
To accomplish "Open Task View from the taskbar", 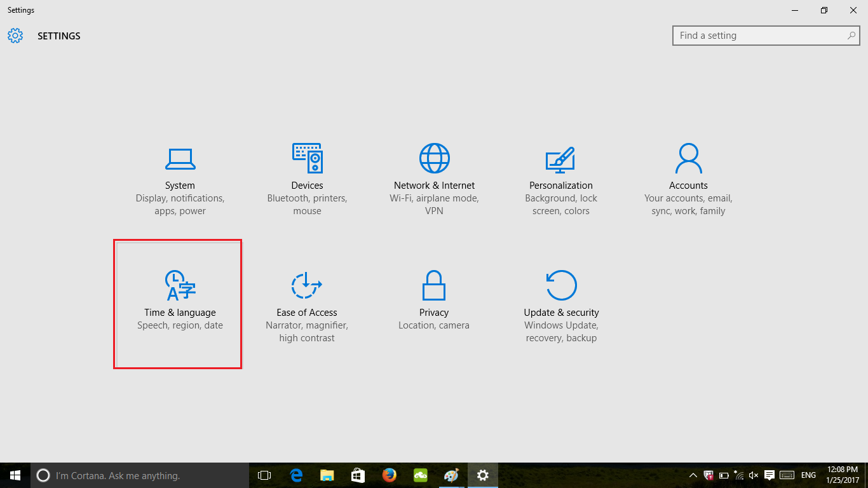I will [264, 475].
